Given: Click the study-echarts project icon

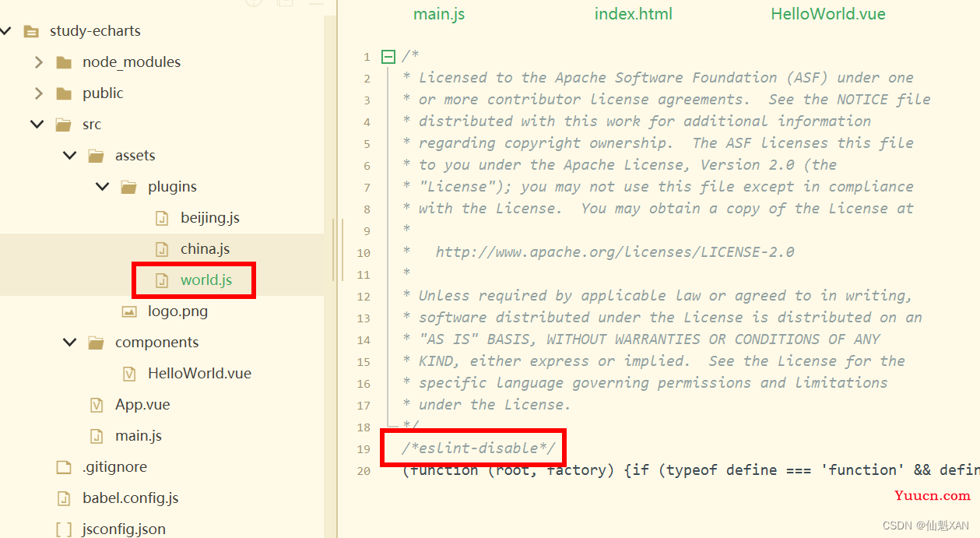Looking at the screenshot, I should point(31,32).
